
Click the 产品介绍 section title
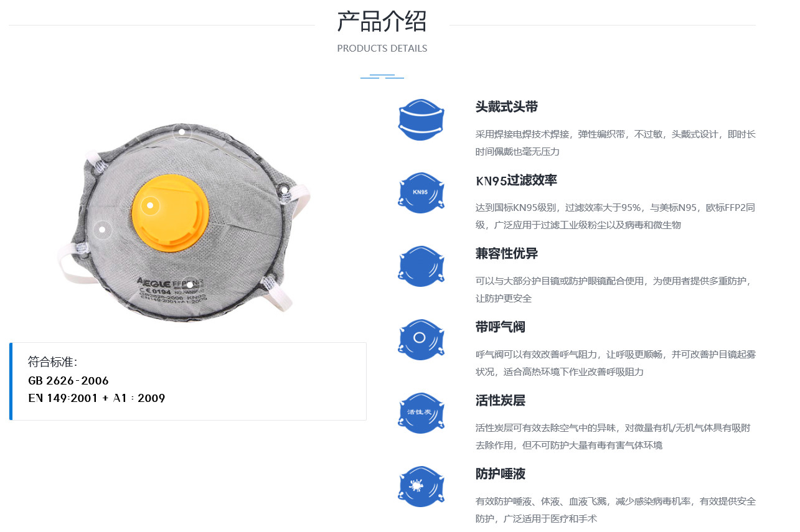382,21
